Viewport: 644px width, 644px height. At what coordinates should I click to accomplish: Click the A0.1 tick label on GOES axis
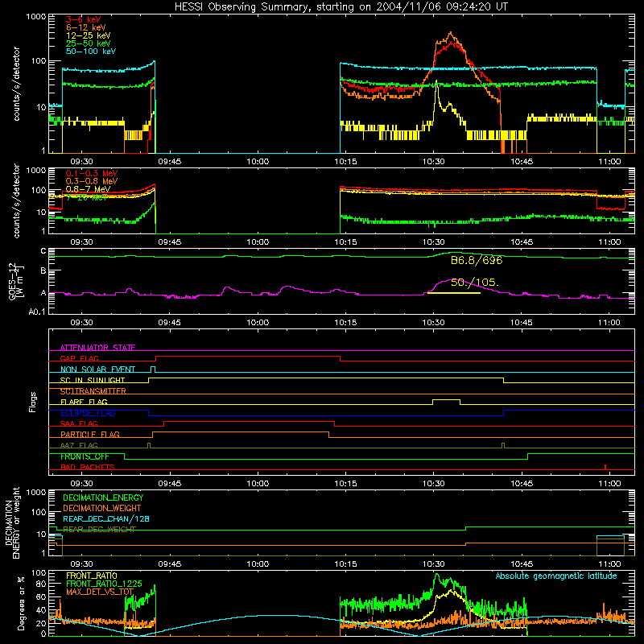[x=37, y=312]
